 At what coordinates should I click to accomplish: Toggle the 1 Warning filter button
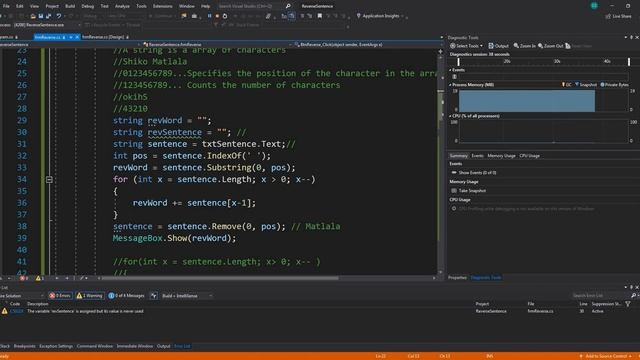[89, 296]
